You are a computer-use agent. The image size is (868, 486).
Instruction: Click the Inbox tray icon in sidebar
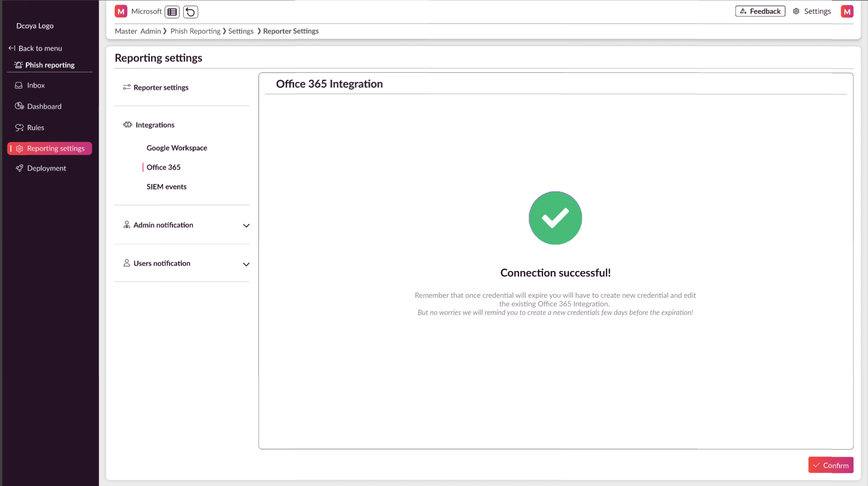[x=19, y=85]
